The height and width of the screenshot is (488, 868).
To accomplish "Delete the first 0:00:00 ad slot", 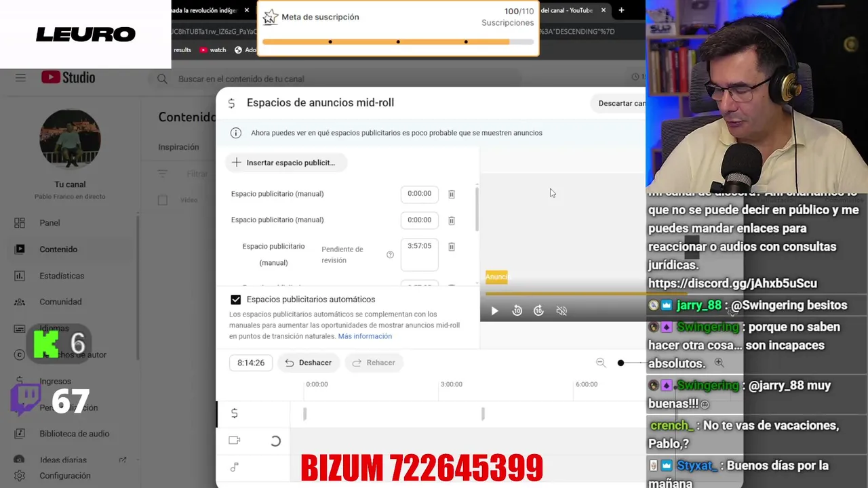I will click(x=452, y=194).
